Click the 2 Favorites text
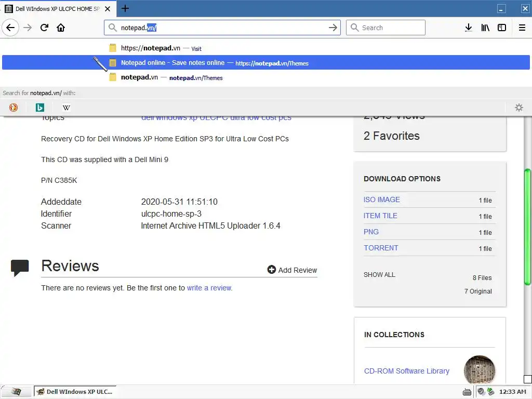Screen dimensions: 532x399 click(392, 136)
